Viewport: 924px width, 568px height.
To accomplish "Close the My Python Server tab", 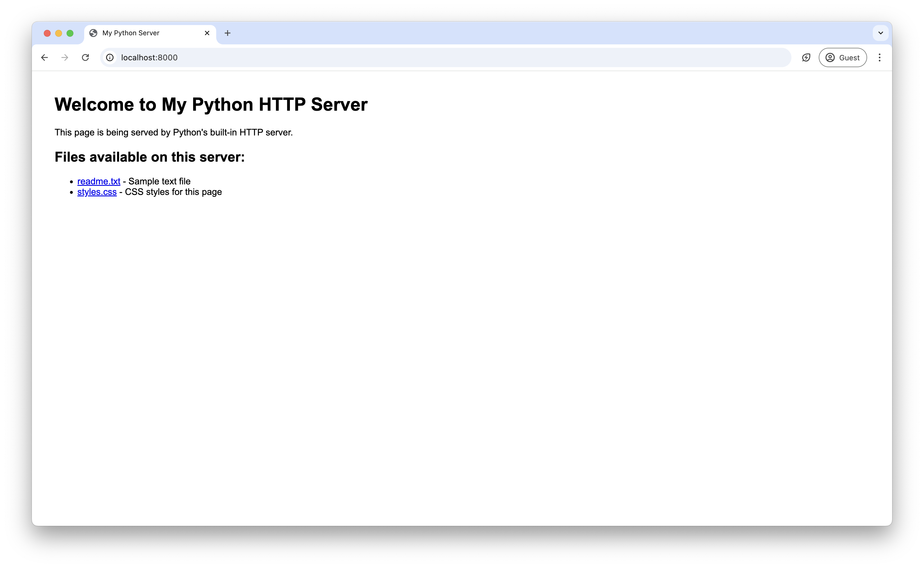I will point(207,33).
